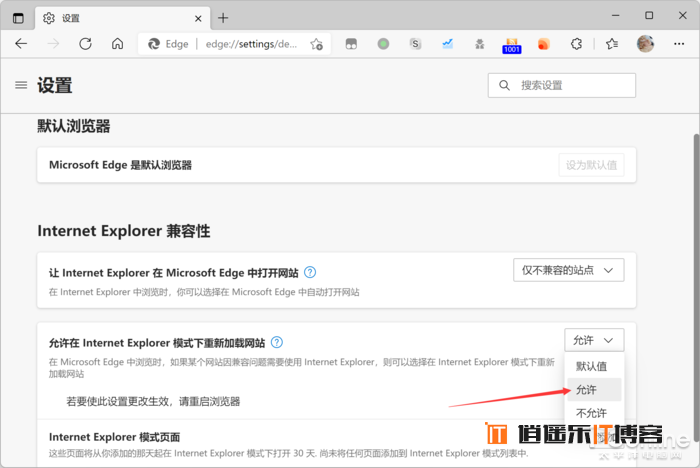Click 若要使此设置更改生效 restart notice
Screen dimensions: 700x468
[153, 401]
